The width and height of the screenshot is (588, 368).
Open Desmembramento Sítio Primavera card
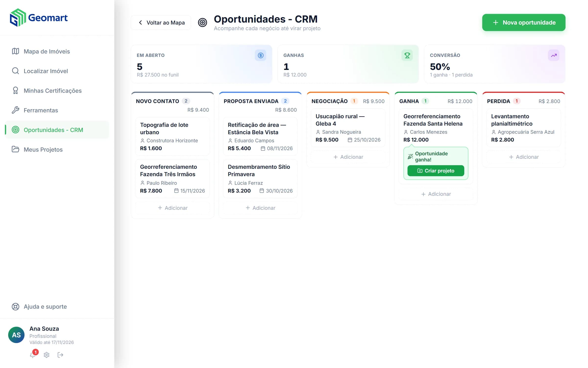(260, 179)
